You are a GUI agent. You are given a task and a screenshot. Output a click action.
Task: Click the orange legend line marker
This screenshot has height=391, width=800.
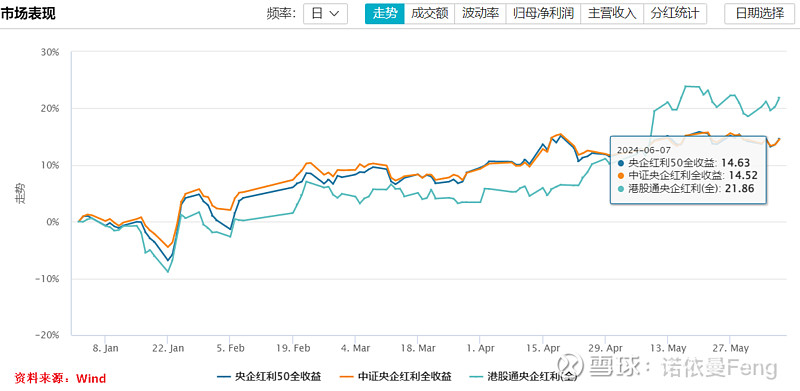346,377
